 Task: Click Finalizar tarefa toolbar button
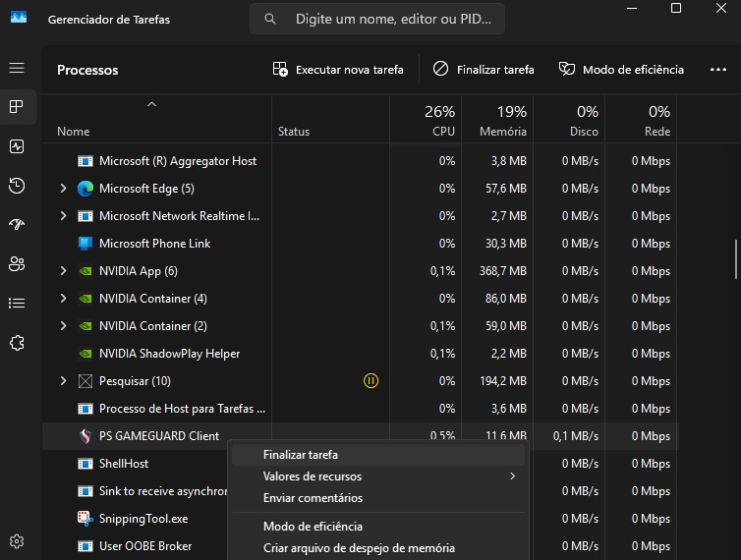pos(484,70)
